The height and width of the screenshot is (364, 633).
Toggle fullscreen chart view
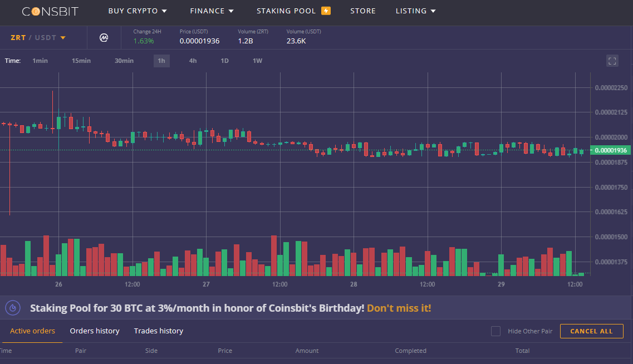[612, 61]
